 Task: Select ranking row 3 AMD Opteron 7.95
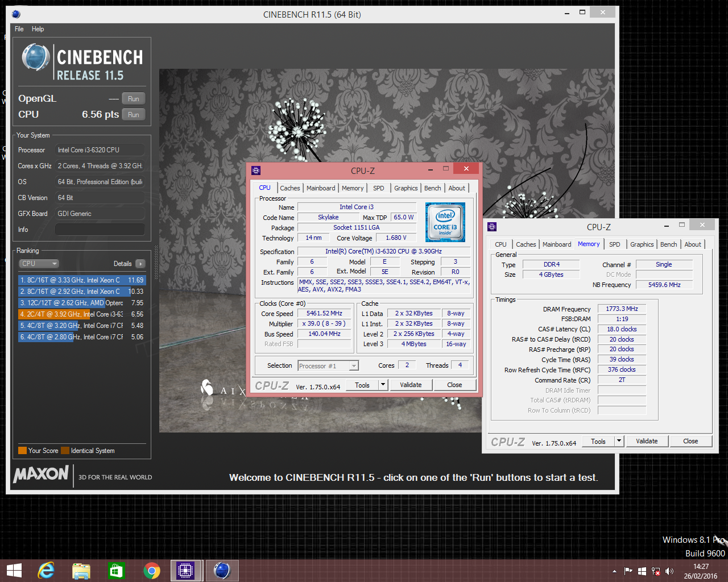(x=82, y=303)
